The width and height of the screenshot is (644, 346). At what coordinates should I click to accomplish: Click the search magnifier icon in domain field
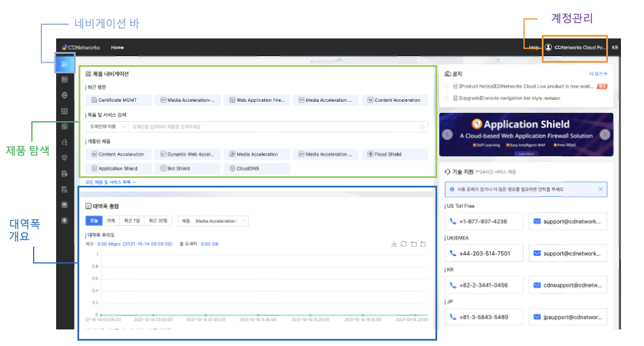[422, 127]
